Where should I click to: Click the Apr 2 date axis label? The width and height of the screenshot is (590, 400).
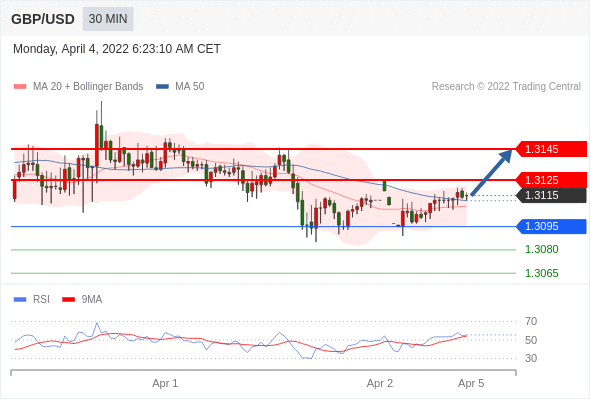[x=380, y=383]
